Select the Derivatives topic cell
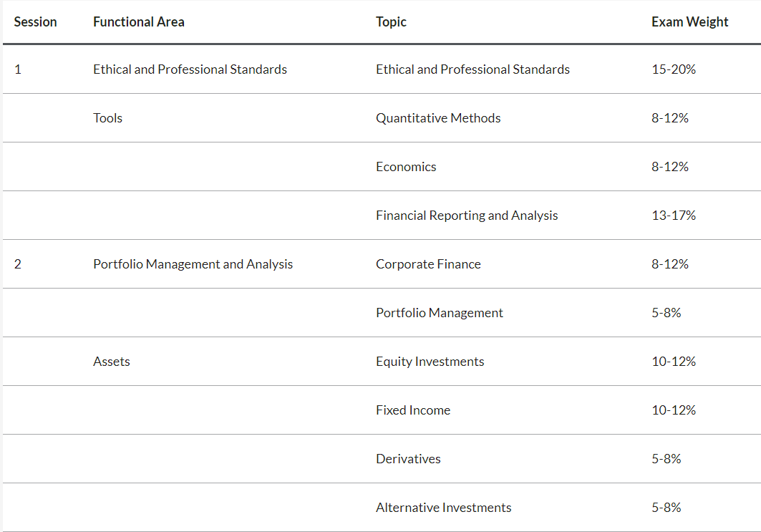The image size is (761, 532). coord(408,459)
